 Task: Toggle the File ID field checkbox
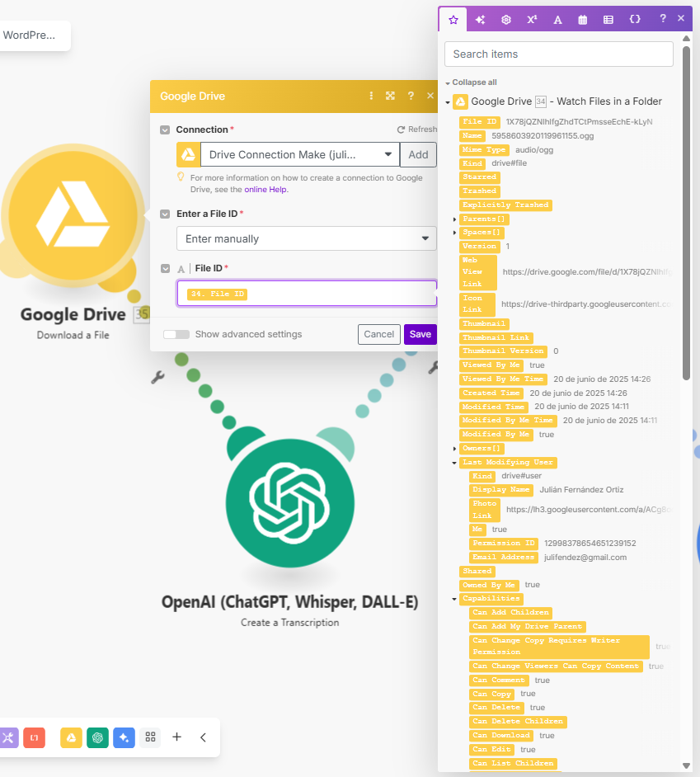pos(166,269)
